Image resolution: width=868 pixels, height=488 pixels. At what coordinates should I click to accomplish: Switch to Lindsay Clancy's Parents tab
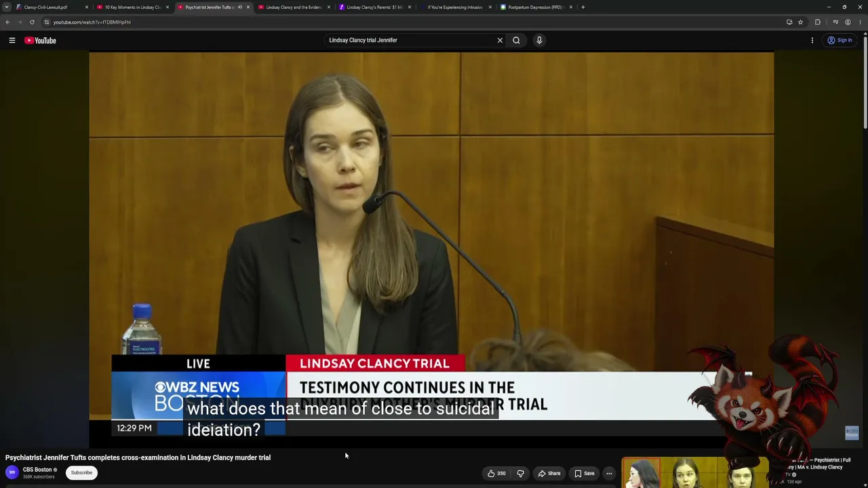(x=374, y=7)
